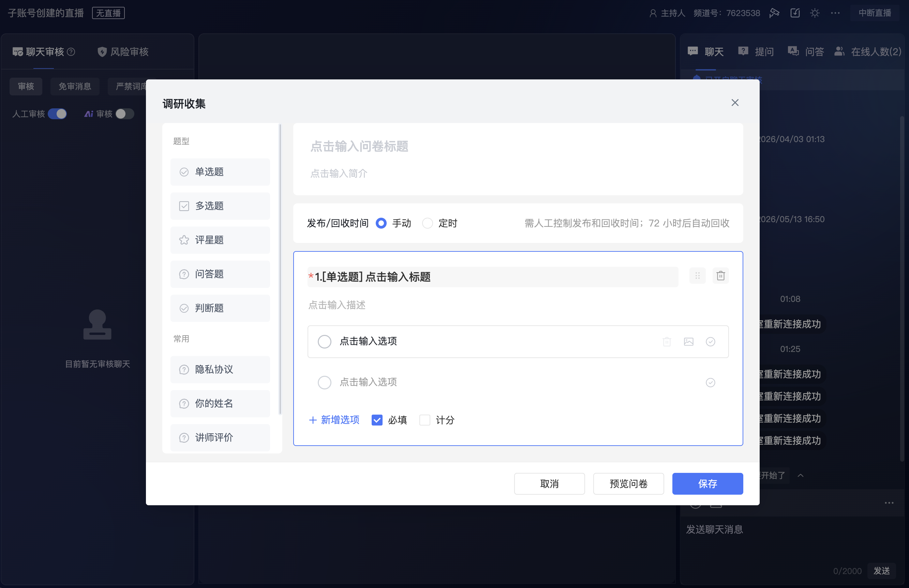Toggle 人工审核 switch in background

coord(57,114)
